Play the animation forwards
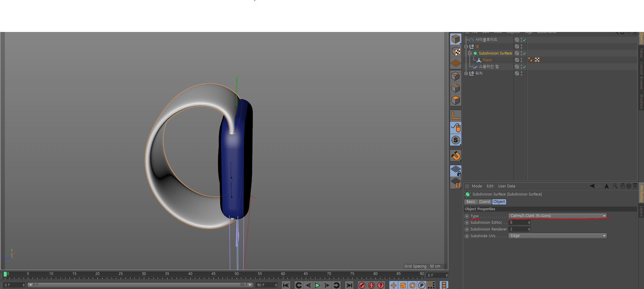This screenshot has width=644, height=289. [x=317, y=285]
